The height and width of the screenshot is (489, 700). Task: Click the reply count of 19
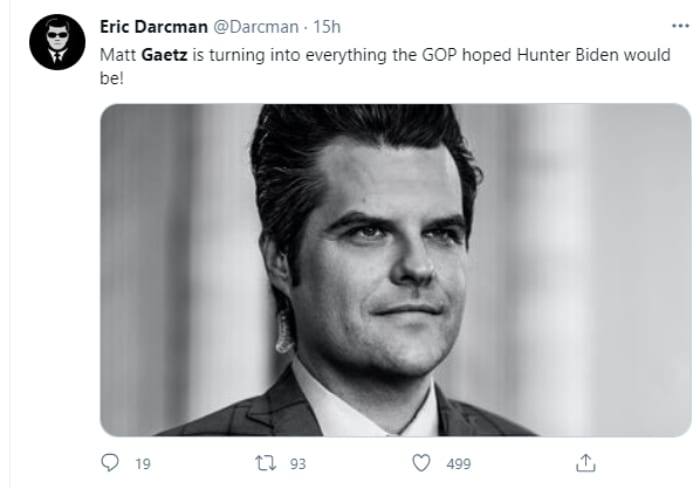(x=141, y=464)
